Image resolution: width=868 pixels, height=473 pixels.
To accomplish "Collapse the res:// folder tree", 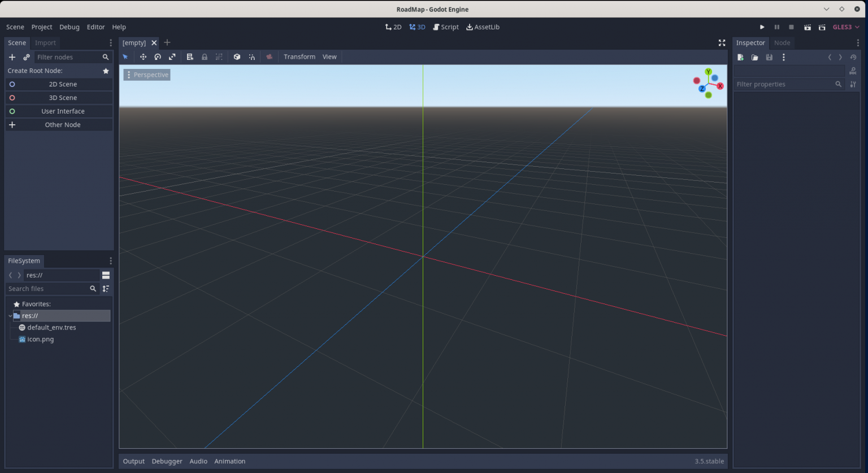I will [x=9, y=315].
